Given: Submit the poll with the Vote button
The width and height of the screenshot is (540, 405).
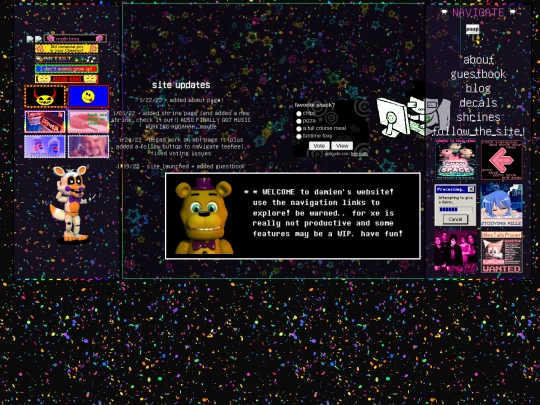Looking at the screenshot, I should [319, 146].
